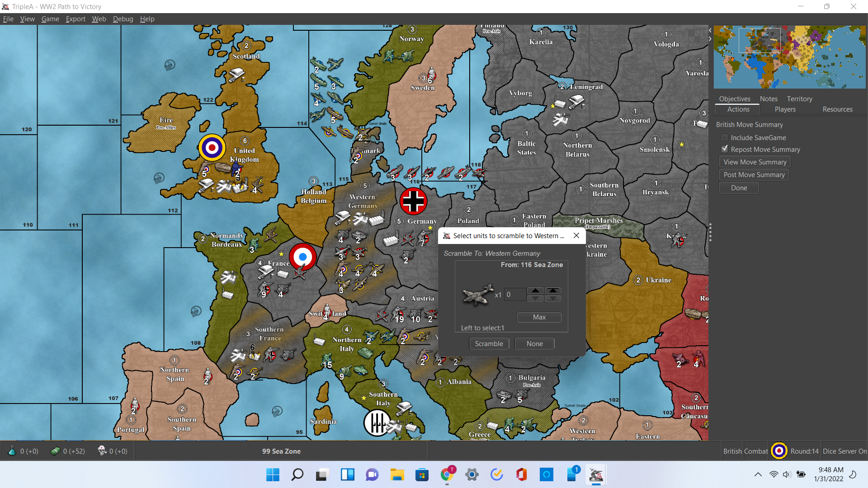The width and height of the screenshot is (868, 488).
Task: Open the Game menu
Action: 50,19
